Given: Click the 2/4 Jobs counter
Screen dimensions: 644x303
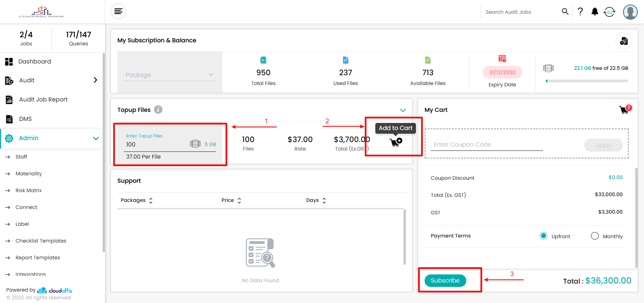Looking at the screenshot, I should pos(26,38).
